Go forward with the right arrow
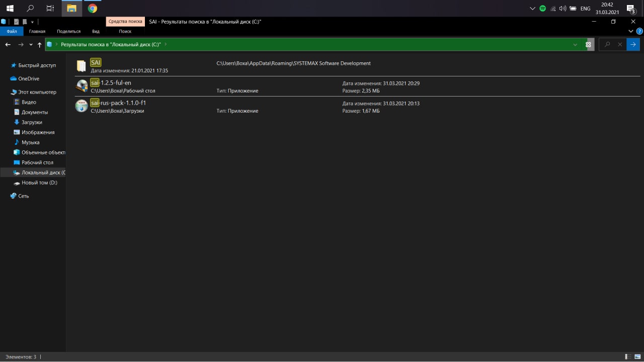The image size is (644, 362). [21, 45]
